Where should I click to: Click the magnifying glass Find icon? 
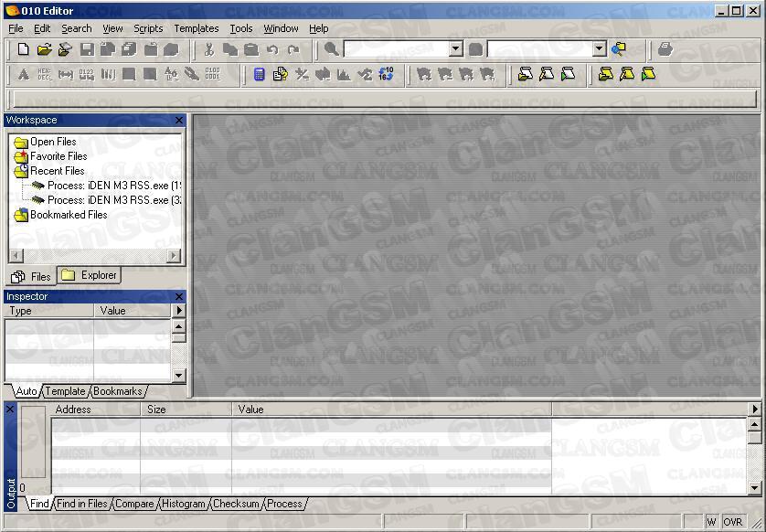pos(331,48)
